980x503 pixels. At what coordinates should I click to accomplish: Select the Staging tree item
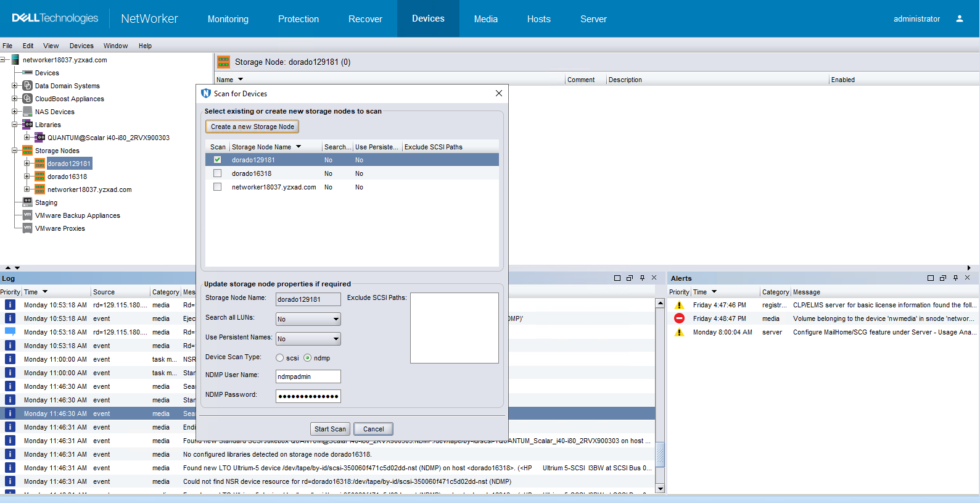tap(46, 202)
